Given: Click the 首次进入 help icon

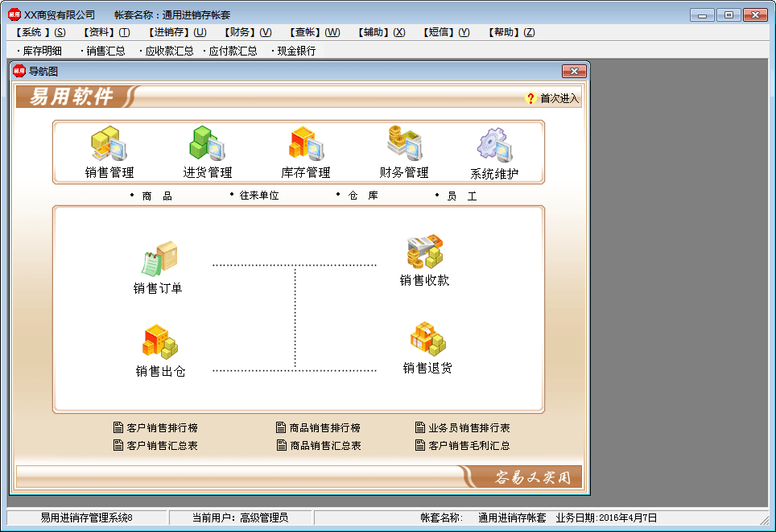Looking at the screenshot, I should coord(530,98).
